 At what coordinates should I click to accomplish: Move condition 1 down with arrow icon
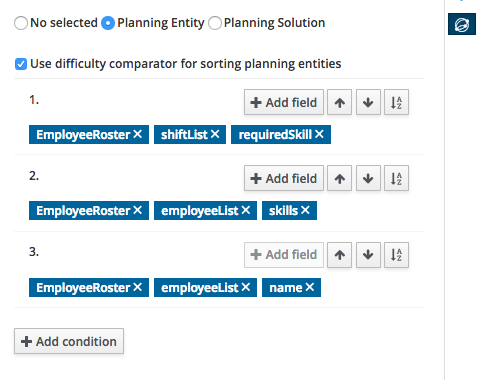point(368,102)
